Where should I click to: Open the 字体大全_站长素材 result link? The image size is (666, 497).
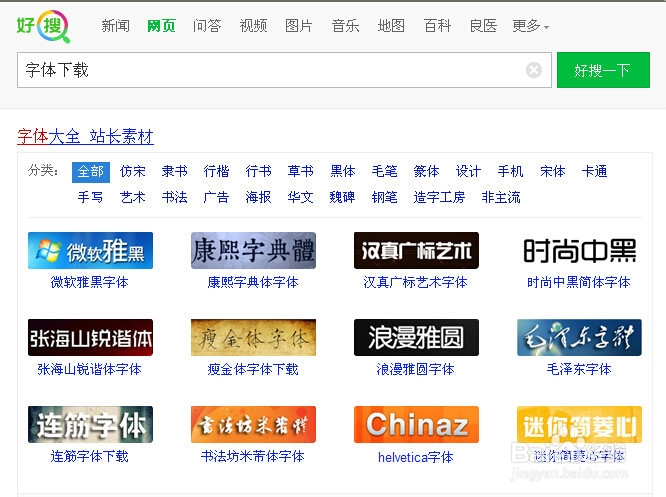85,136
